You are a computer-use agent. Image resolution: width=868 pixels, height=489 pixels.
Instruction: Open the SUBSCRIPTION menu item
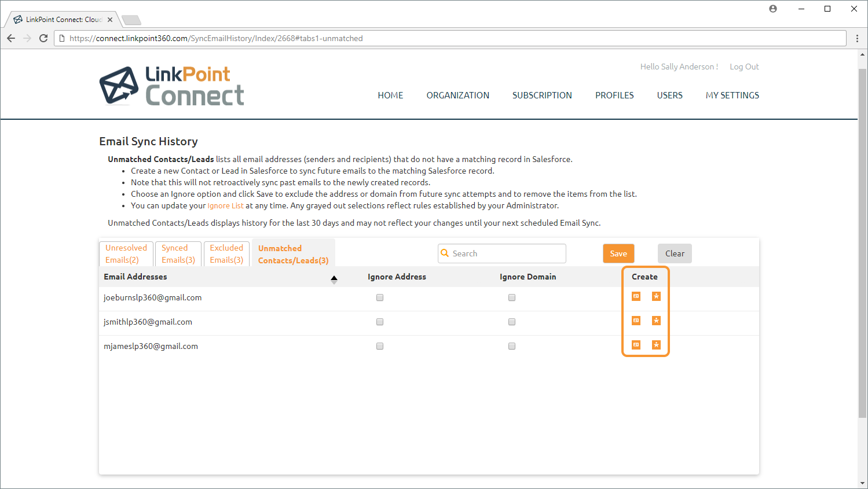[x=542, y=95]
